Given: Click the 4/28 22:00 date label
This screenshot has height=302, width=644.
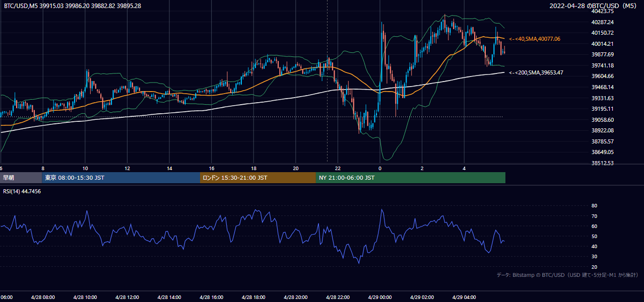Looking at the screenshot, I should (338, 297).
